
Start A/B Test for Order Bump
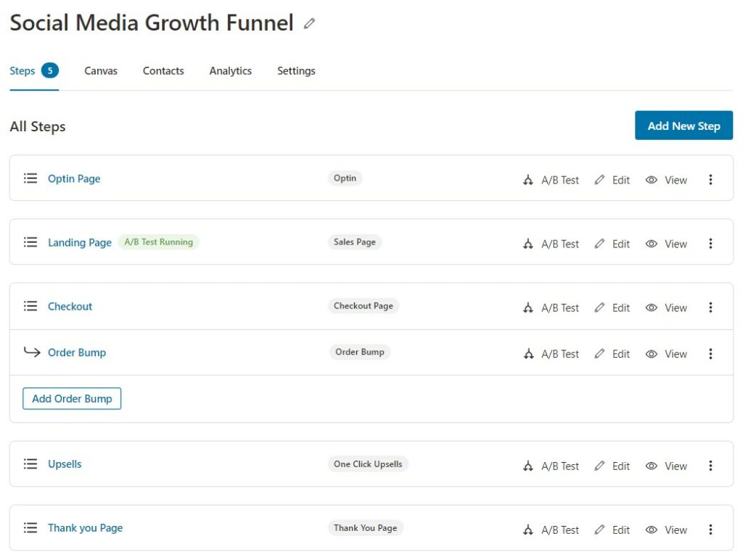(551, 354)
